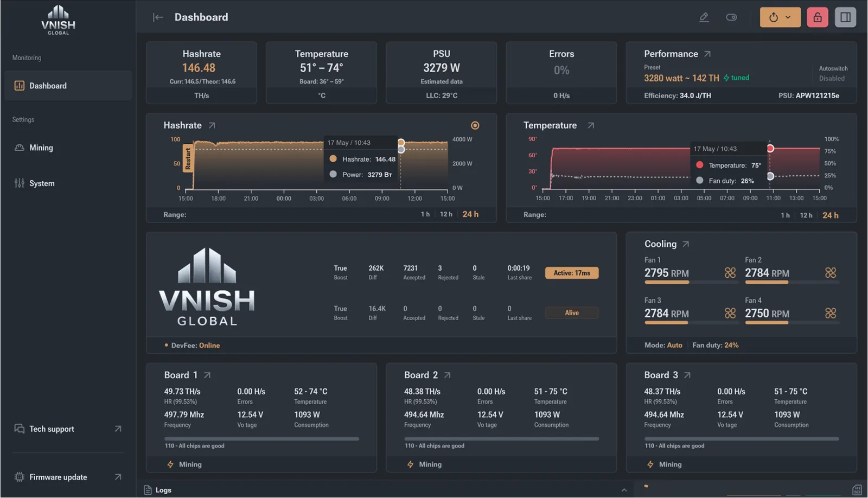The width and height of the screenshot is (868, 498).
Task: Open the split layout view icon
Action: 845,17
